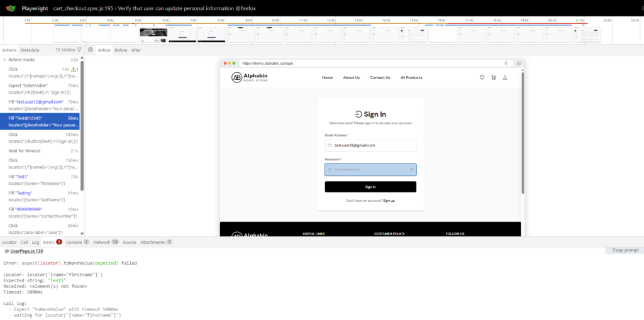This screenshot has width=644, height=320.
Task: Open the hamburger menu in snapshot browser
Action: coord(519,63)
